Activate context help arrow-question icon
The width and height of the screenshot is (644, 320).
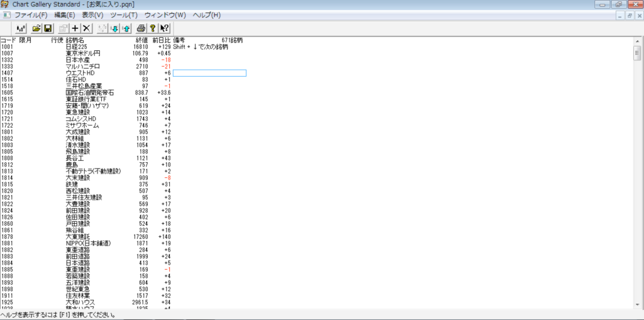pos(164,28)
